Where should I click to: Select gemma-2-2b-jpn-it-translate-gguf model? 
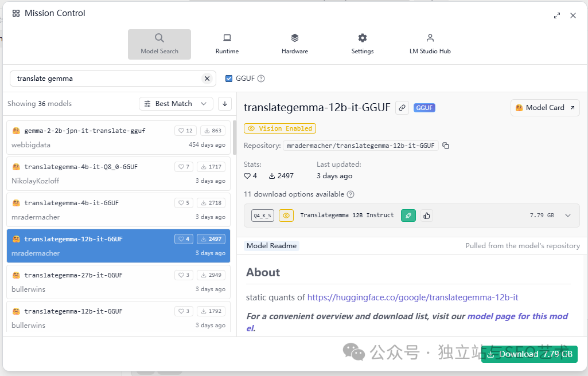coord(118,138)
